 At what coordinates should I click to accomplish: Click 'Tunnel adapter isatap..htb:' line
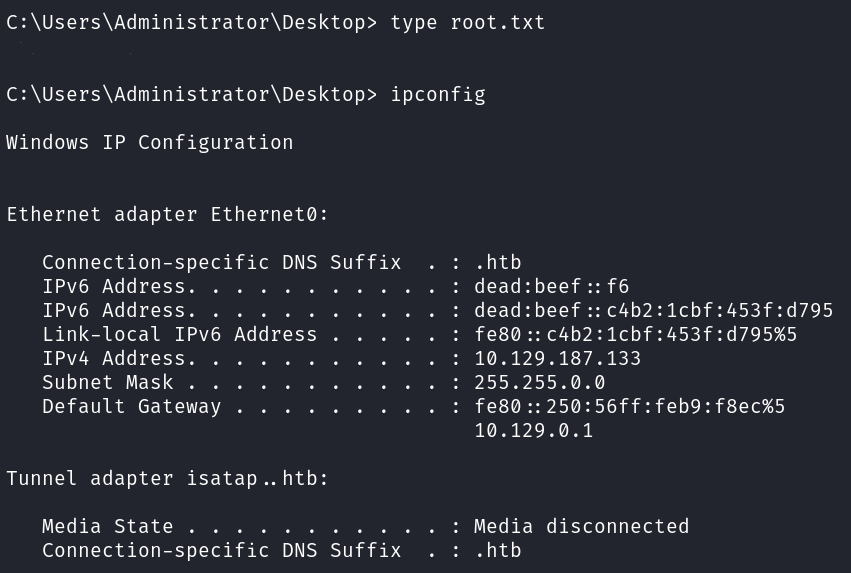[x=168, y=478]
